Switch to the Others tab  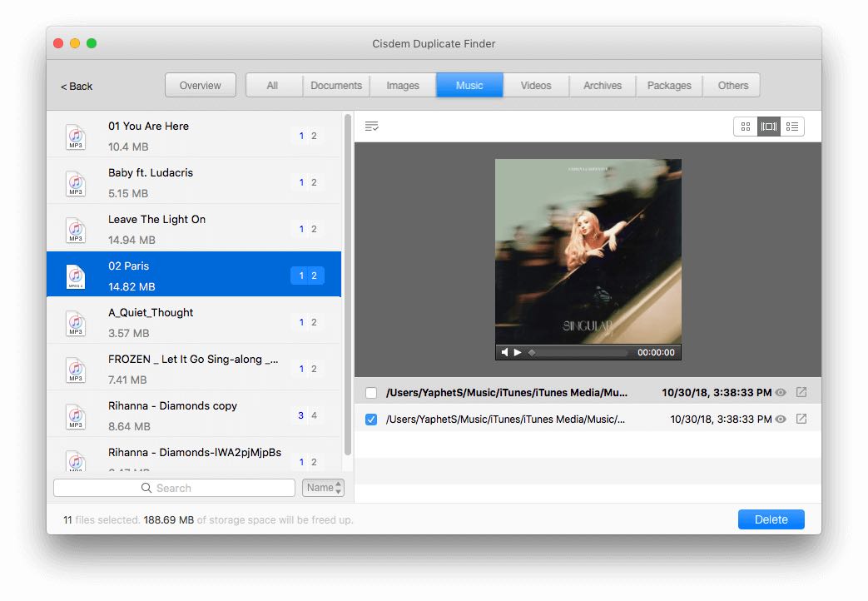733,85
